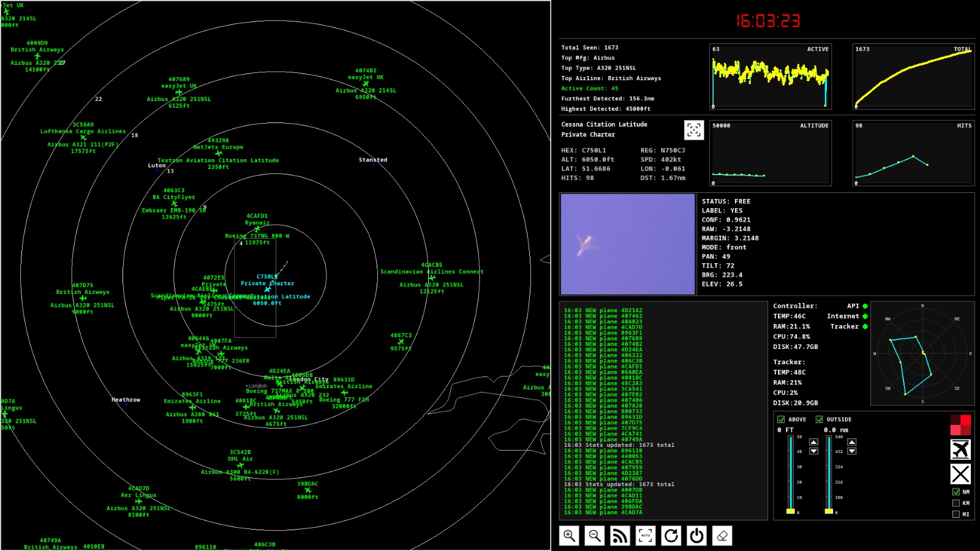980x551 pixels.
Task: Select the Lufthansa Cargo 3C56A9 aircraft marker
Action: (x=83, y=138)
